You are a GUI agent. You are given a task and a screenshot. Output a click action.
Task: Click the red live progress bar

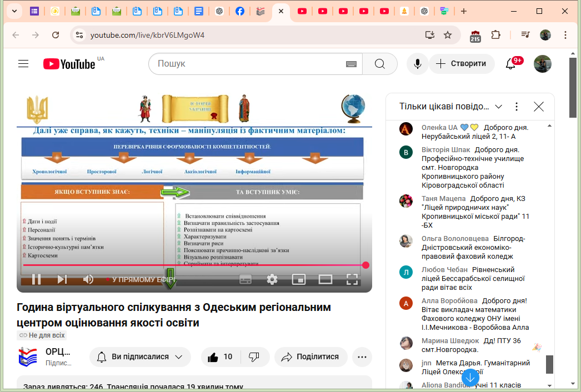click(194, 265)
